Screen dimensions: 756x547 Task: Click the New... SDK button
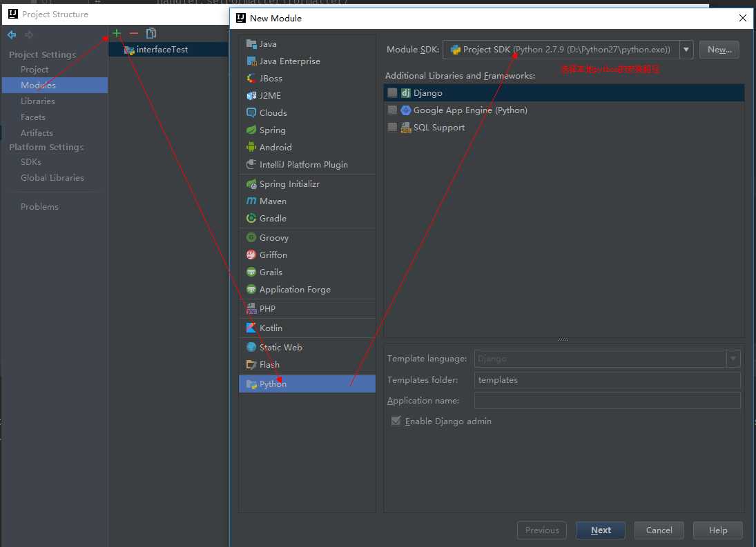point(719,50)
